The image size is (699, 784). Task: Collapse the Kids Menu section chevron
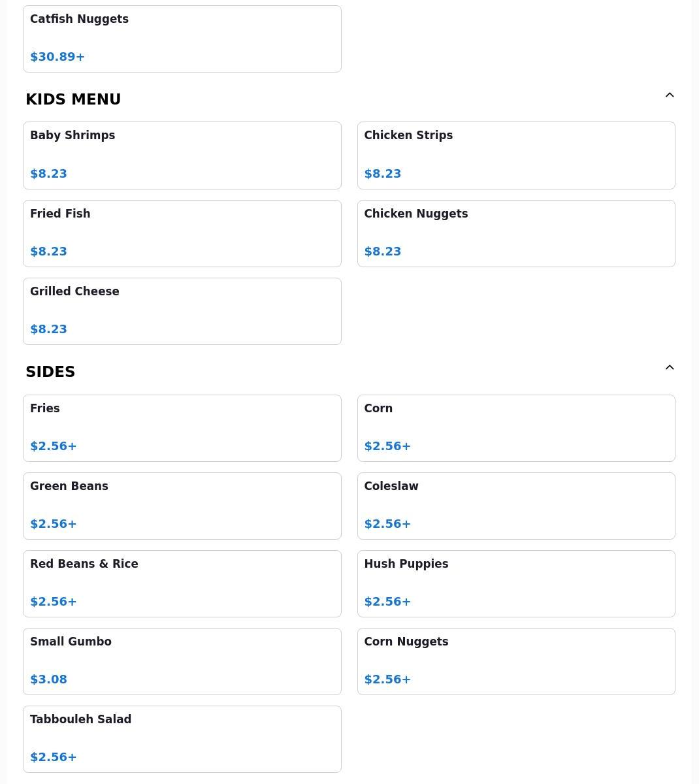coord(670,95)
